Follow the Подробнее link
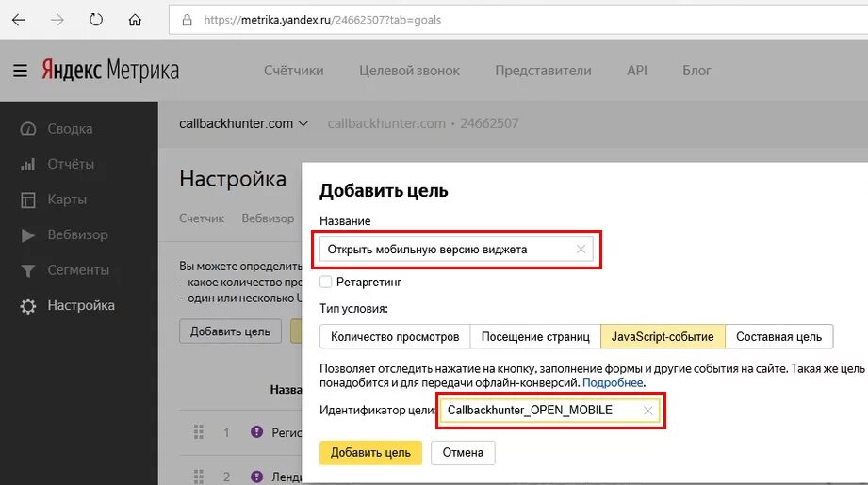 click(x=613, y=382)
